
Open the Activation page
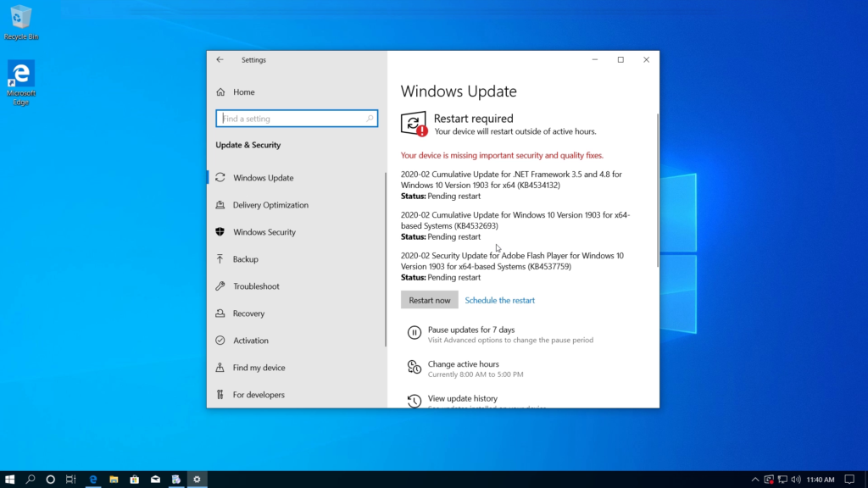click(250, 341)
